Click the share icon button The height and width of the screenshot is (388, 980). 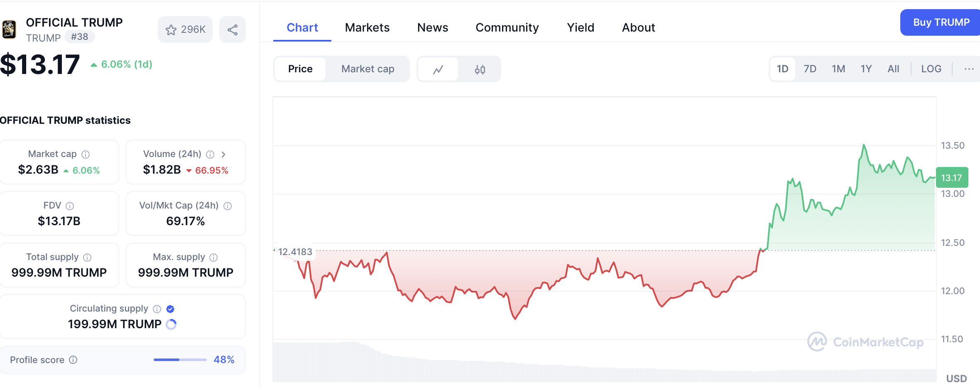(233, 29)
